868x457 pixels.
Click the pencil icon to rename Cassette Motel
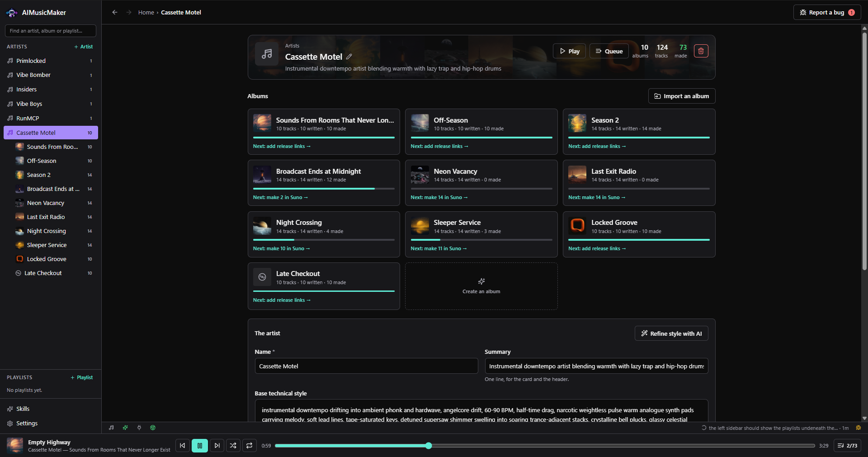[x=349, y=57]
